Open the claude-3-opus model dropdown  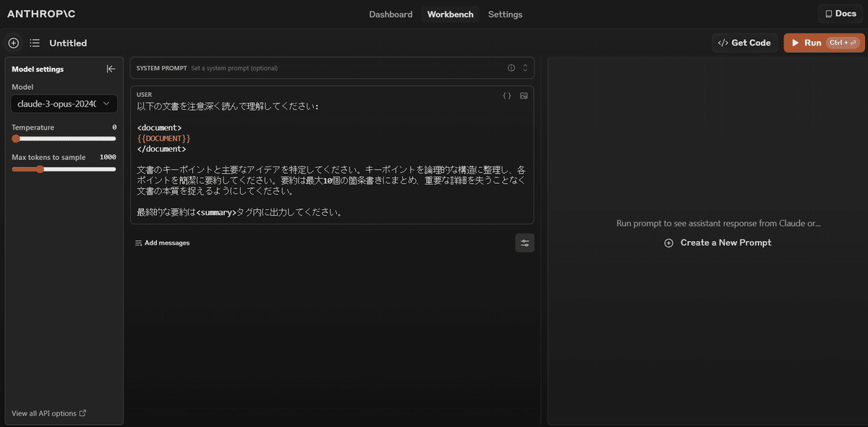[x=64, y=103]
